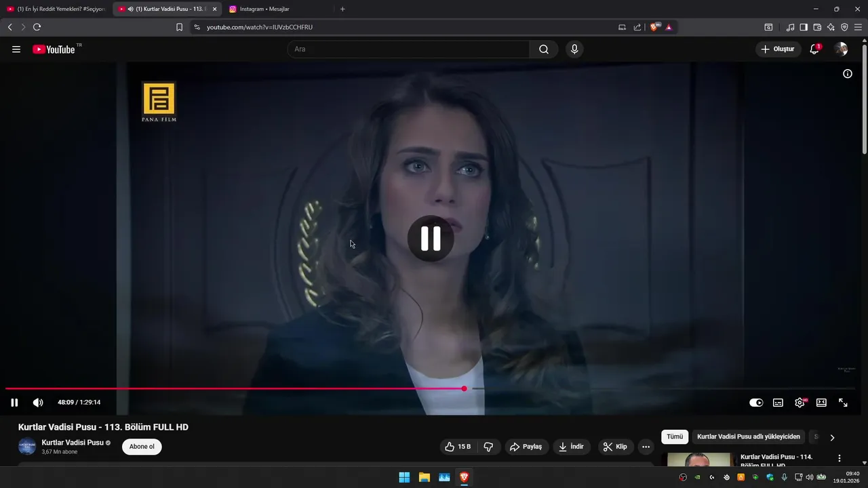Show video info card icon
This screenshot has height=488, width=868.
coord(848,74)
